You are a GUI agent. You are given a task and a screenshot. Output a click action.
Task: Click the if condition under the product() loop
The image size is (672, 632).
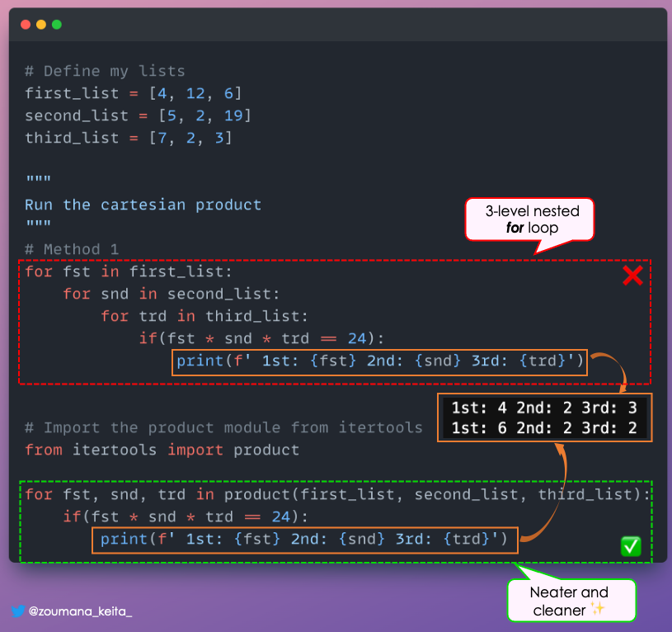coord(186,517)
